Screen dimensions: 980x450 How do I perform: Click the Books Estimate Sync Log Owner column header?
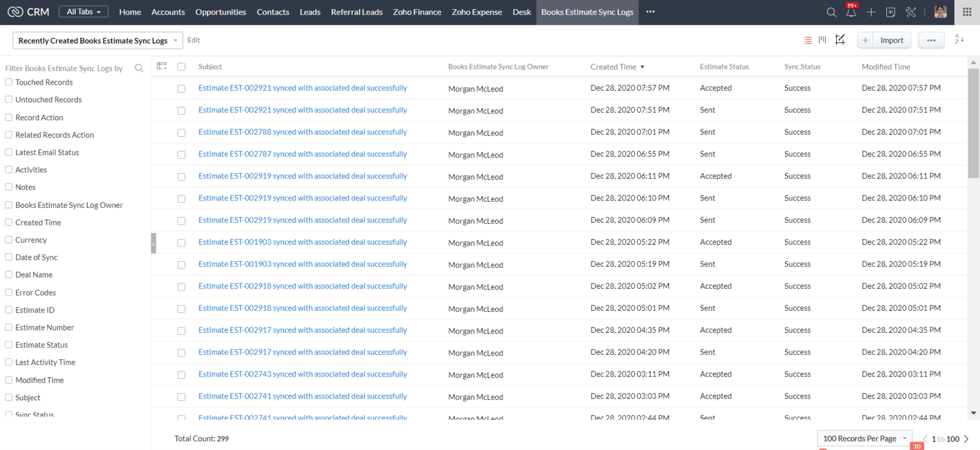coord(498,67)
